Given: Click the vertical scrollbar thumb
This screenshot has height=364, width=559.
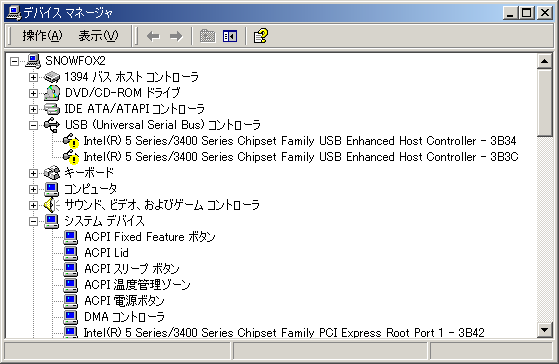Looking at the screenshot, I should pos(545,103).
